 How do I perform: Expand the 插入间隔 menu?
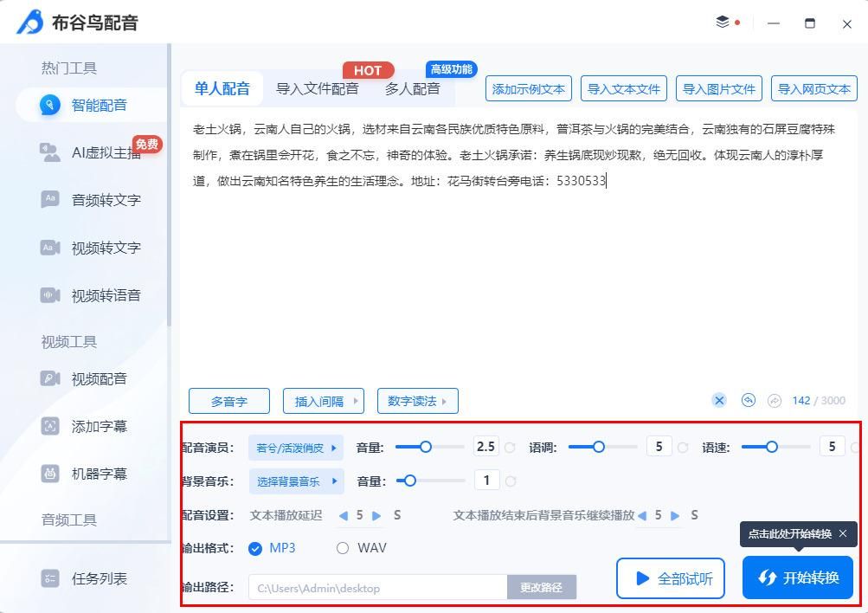pyautogui.click(x=324, y=401)
